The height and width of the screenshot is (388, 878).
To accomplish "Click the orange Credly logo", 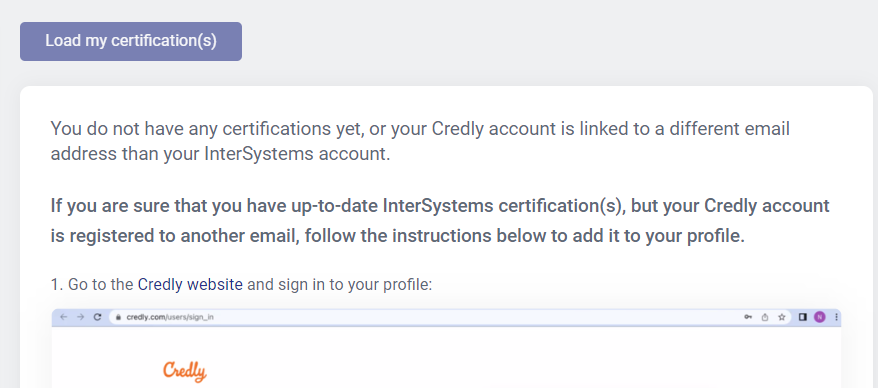I will [185, 372].
